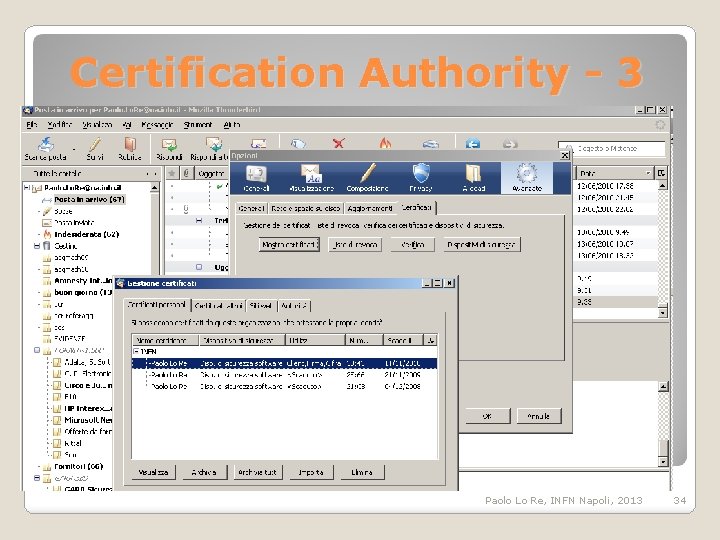The image size is (720, 540).
Task: Click the Archivia tutti button
Action: [x=257, y=472]
